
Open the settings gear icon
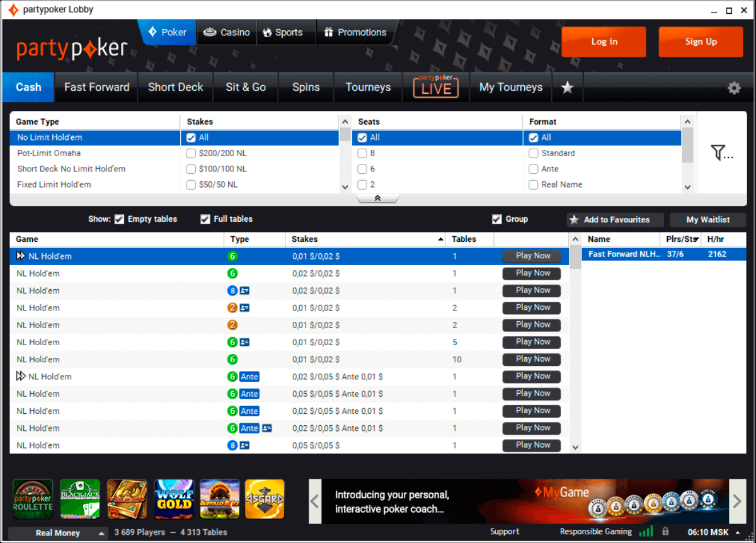(x=734, y=88)
